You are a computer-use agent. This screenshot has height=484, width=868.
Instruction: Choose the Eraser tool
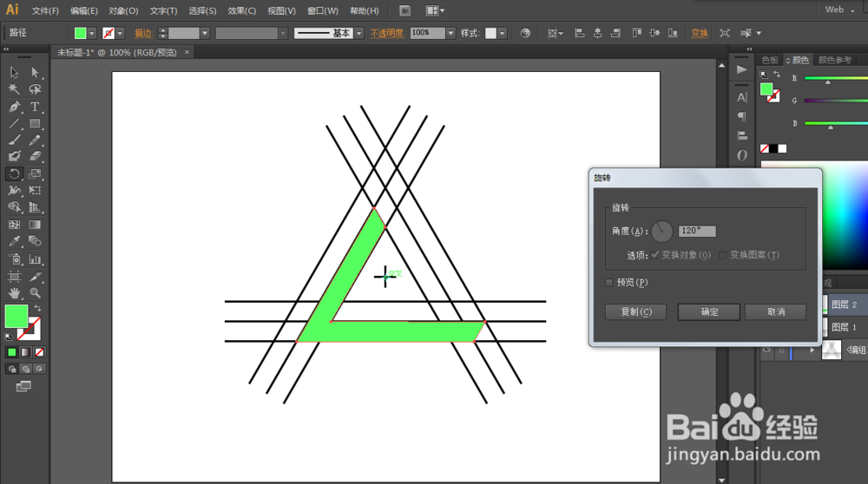pyautogui.click(x=35, y=156)
